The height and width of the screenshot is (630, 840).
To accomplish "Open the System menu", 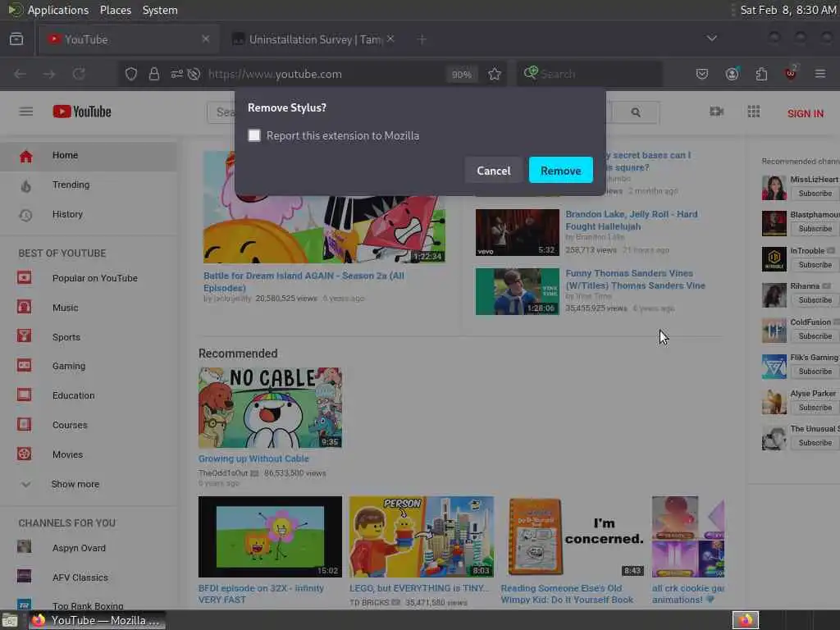I will 160,10.
